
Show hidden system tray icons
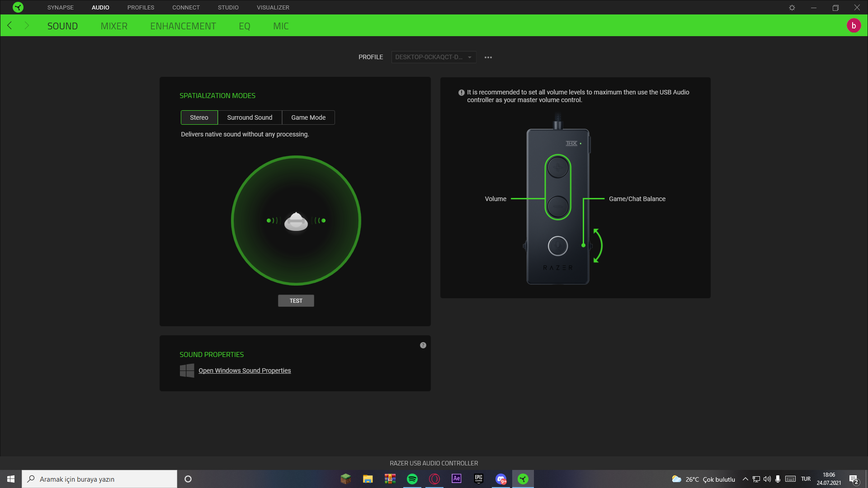745,479
